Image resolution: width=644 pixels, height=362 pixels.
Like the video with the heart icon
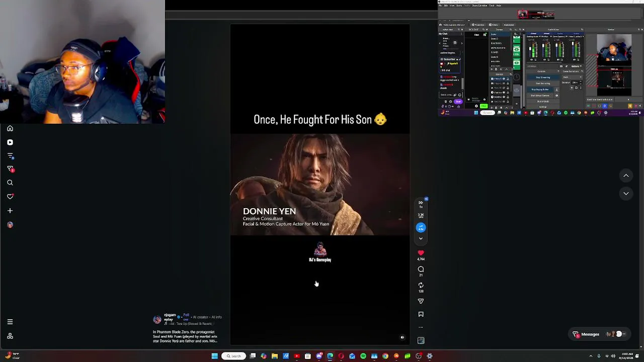coord(421,253)
